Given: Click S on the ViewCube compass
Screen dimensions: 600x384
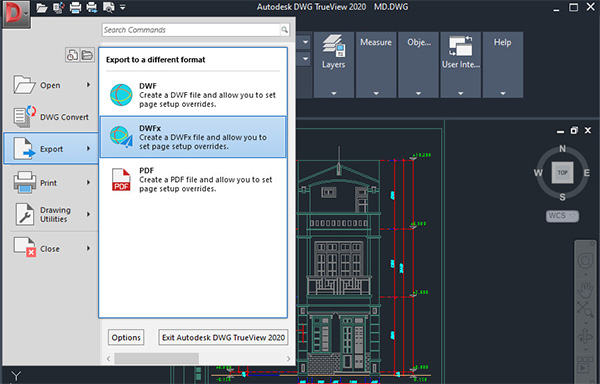Looking at the screenshot, I should pyautogui.click(x=562, y=197).
